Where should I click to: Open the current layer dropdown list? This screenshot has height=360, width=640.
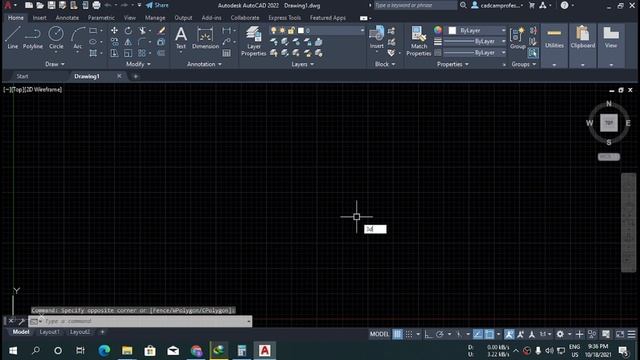[362, 31]
